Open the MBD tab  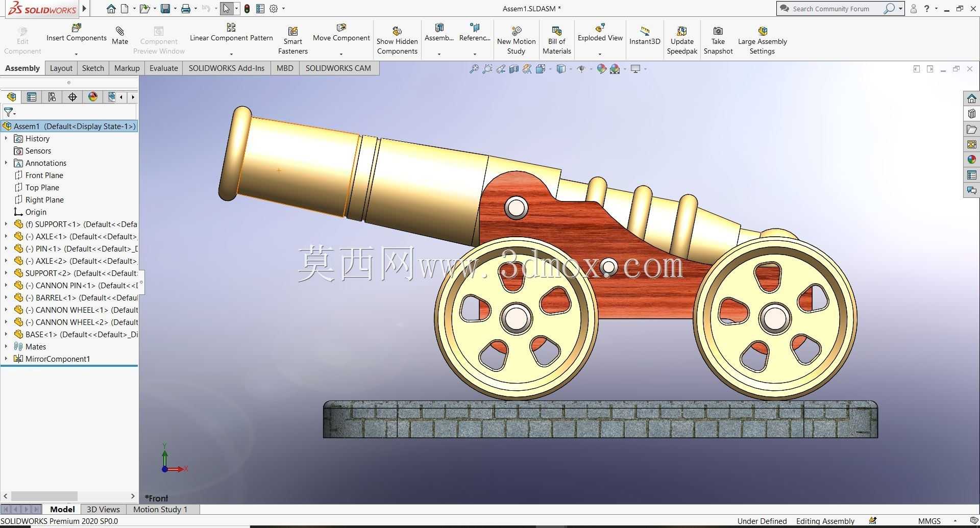pyautogui.click(x=285, y=68)
